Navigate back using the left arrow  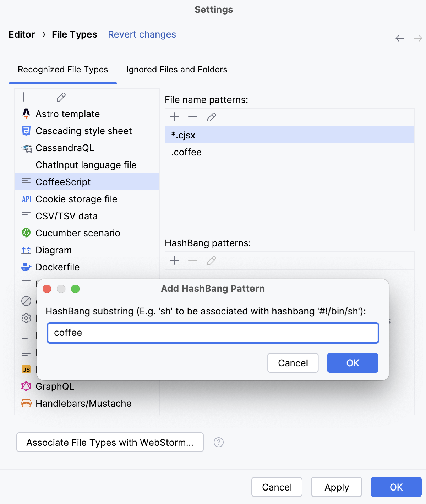(x=399, y=38)
